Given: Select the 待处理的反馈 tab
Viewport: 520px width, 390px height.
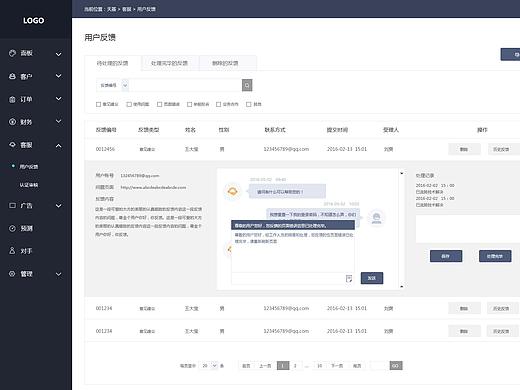Looking at the screenshot, I should click(x=112, y=63).
